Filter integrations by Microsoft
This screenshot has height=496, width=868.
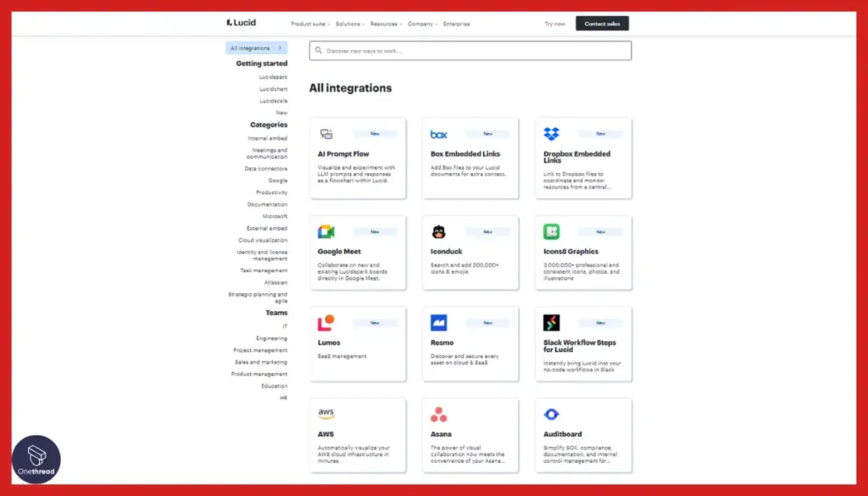(275, 216)
